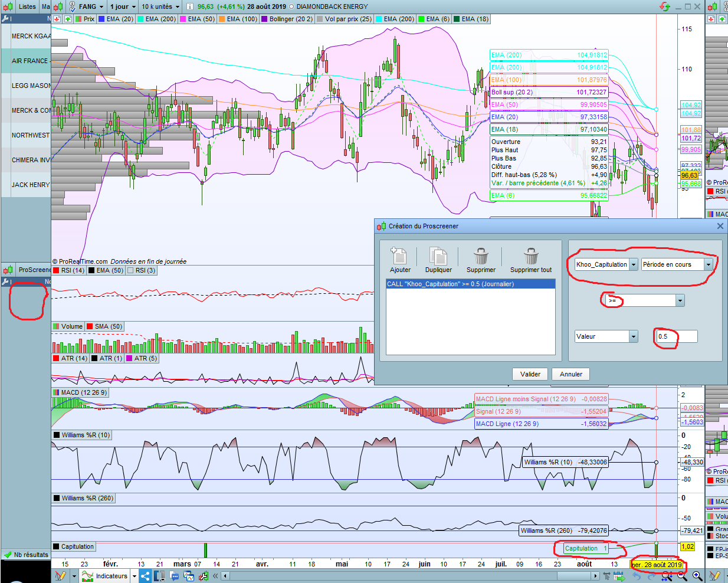Toggle the Bollinger (20 2) indicator legend
The image size is (728, 583).
[287, 19]
